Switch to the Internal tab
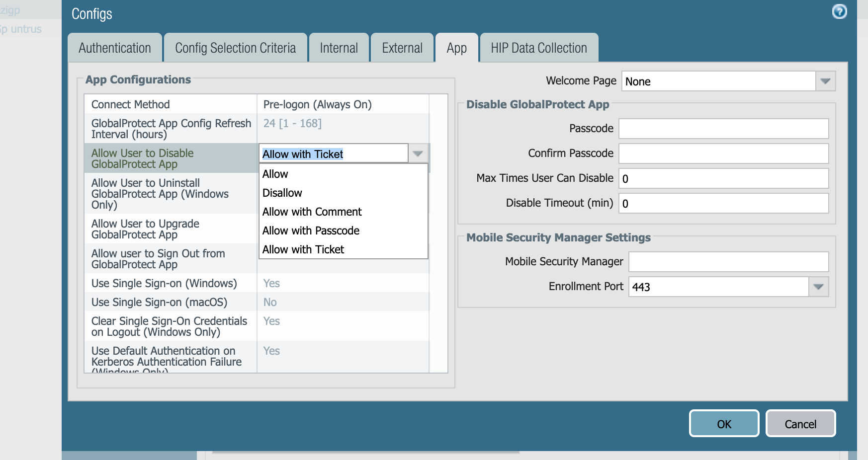The height and width of the screenshot is (460, 868). (339, 48)
